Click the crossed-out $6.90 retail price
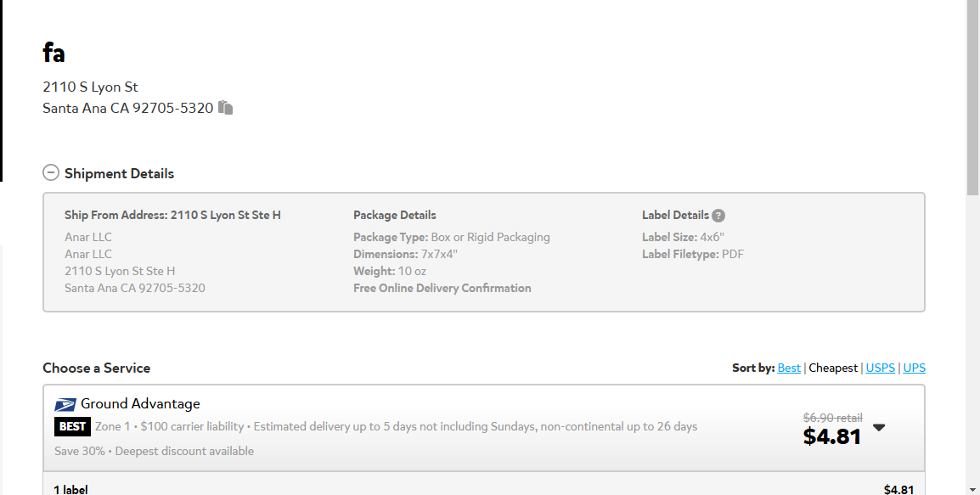The width and height of the screenshot is (980, 495). 832,418
